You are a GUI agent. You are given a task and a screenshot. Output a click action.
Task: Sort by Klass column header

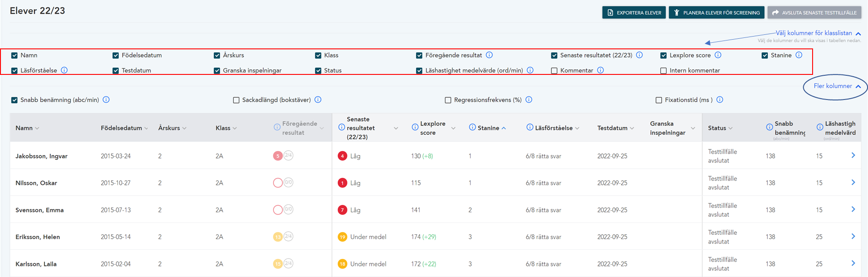point(226,128)
